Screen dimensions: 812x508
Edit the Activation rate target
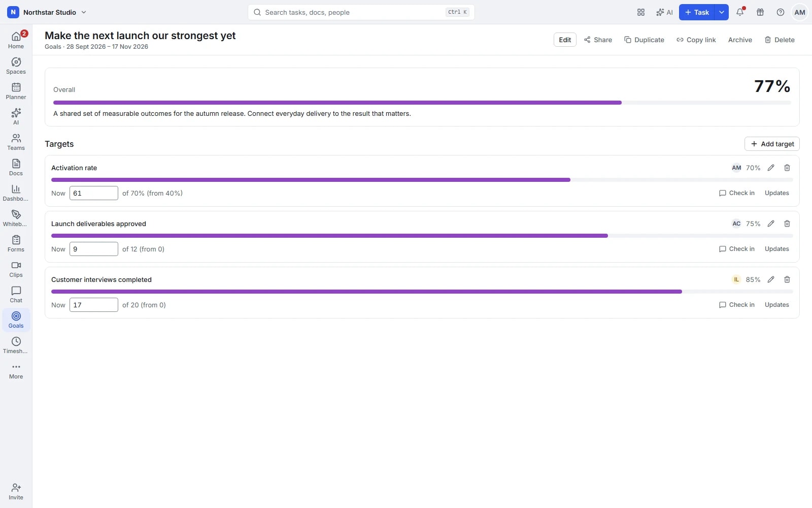coord(771,168)
